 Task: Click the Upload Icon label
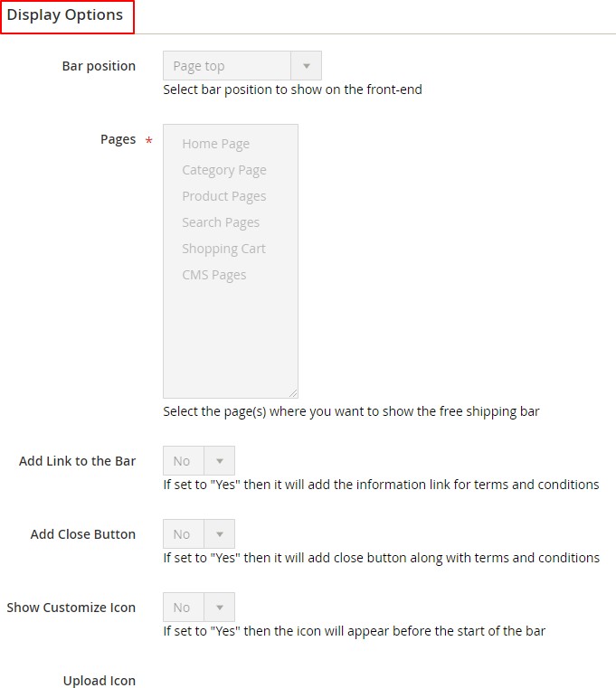99,681
